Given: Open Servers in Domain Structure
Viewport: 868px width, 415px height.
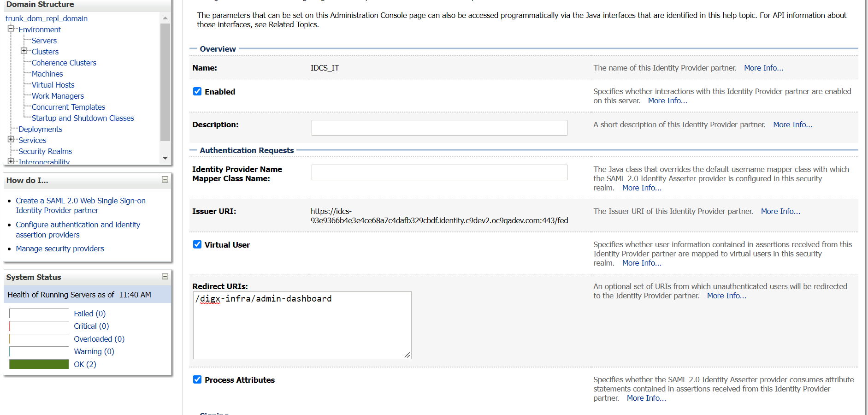Looking at the screenshot, I should 44,41.
